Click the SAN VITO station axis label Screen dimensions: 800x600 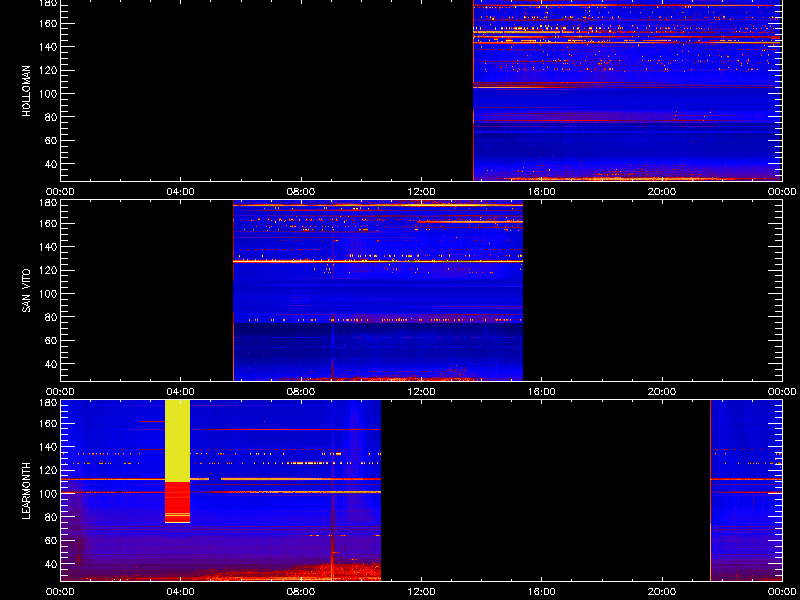coord(26,291)
